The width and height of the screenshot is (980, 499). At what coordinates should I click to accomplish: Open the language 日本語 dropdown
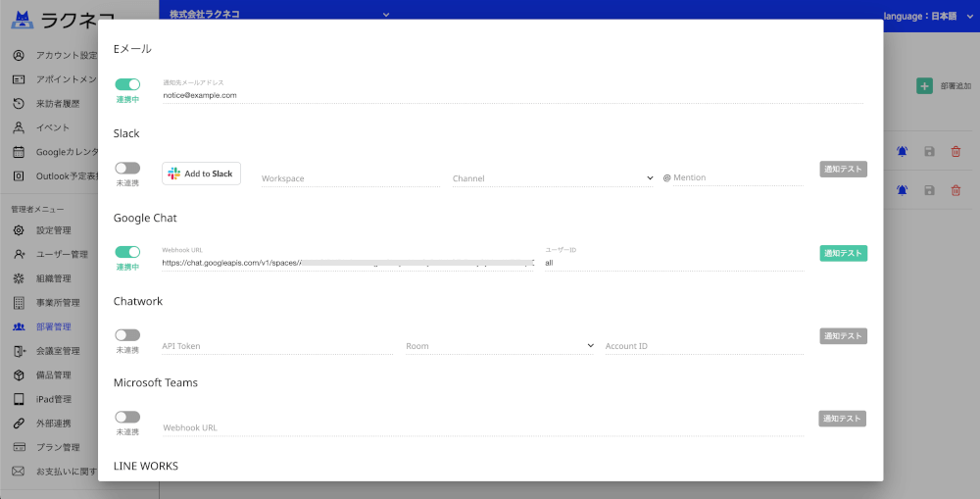(x=929, y=17)
